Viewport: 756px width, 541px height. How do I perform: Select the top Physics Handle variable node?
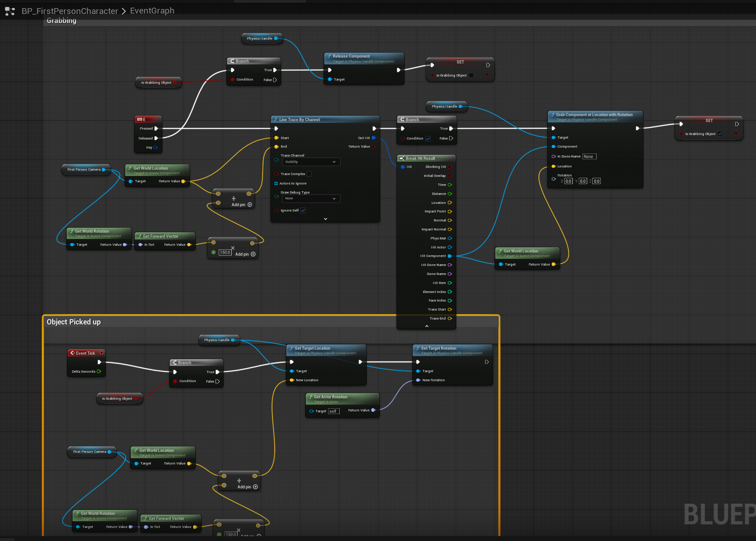click(x=262, y=39)
